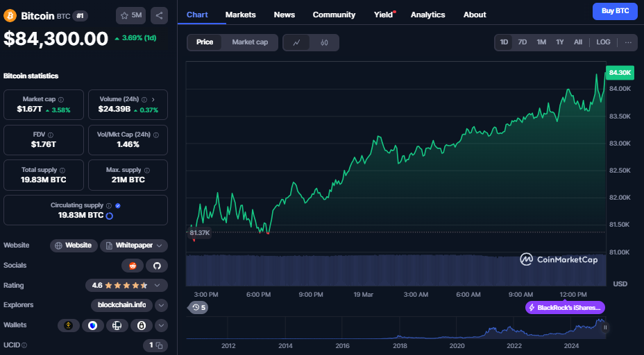644x355 pixels.
Task: Open the share icon button
Action: pyautogui.click(x=159, y=15)
